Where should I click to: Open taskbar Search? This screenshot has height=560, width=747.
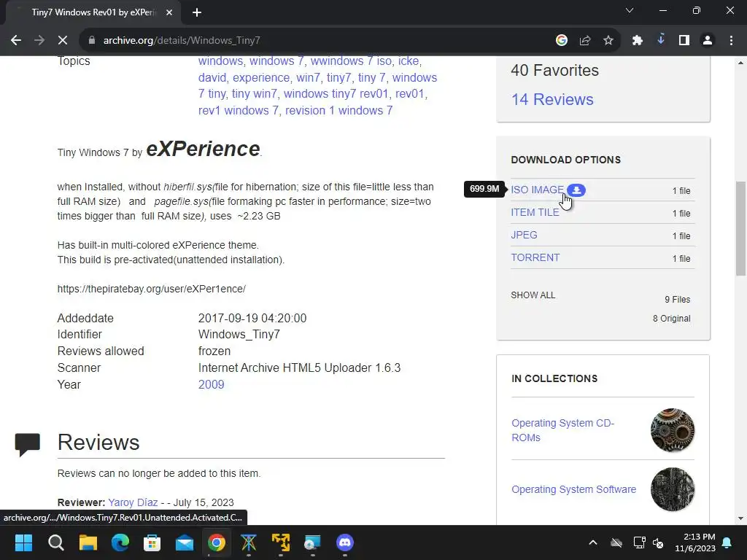coord(55,542)
